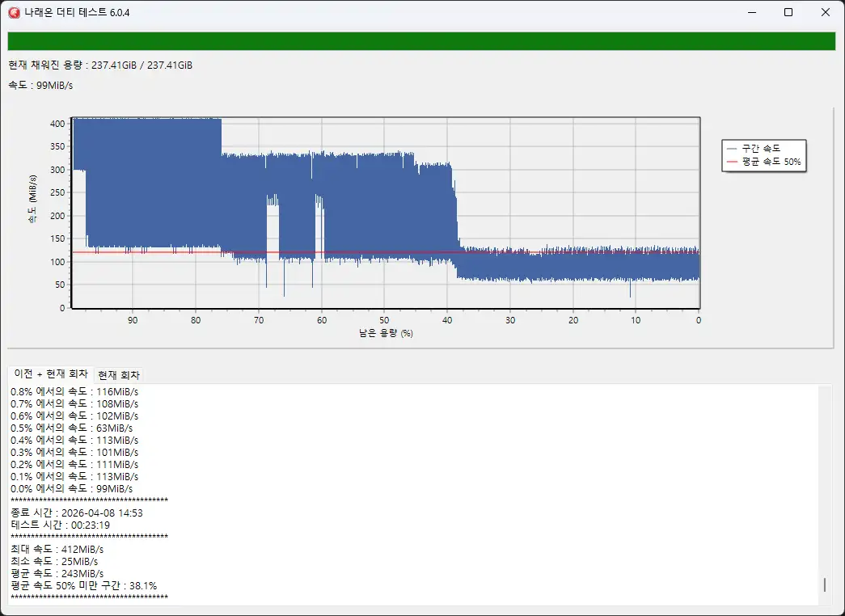Click log line '0.1% 에서의 속도 : 113MiB/s'
Screen dimensions: 845x616
(74, 476)
